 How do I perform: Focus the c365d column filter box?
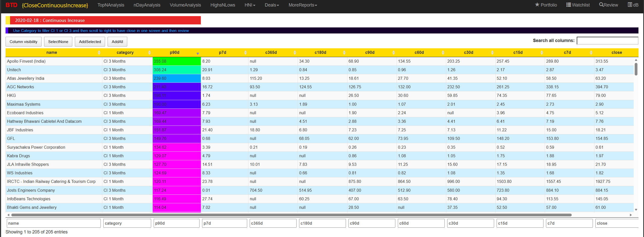coord(273,223)
